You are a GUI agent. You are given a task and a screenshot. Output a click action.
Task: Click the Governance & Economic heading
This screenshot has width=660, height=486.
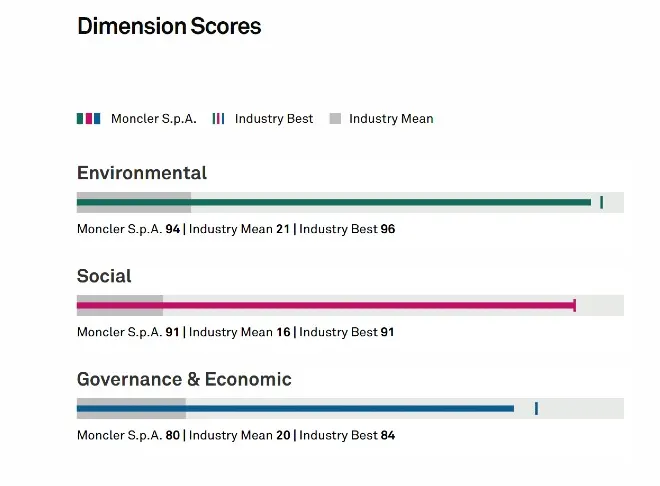pos(184,379)
